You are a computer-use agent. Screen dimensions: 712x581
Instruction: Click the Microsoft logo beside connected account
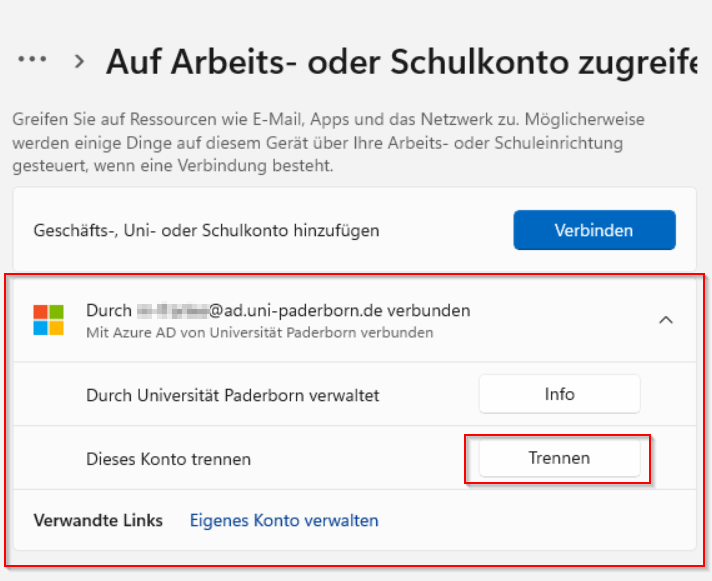pos(49,320)
